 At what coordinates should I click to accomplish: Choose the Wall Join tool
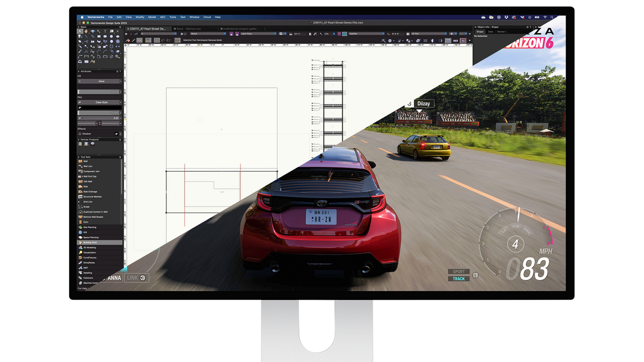(99, 166)
